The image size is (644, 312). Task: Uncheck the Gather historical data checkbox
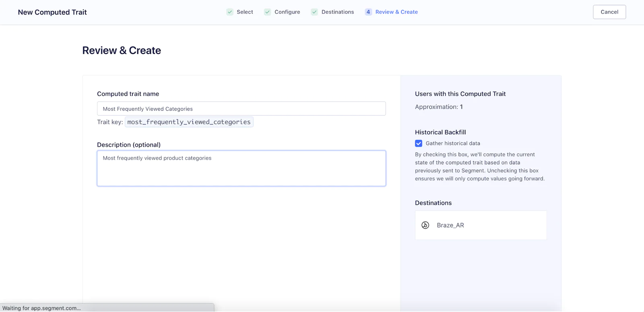tap(419, 144)
